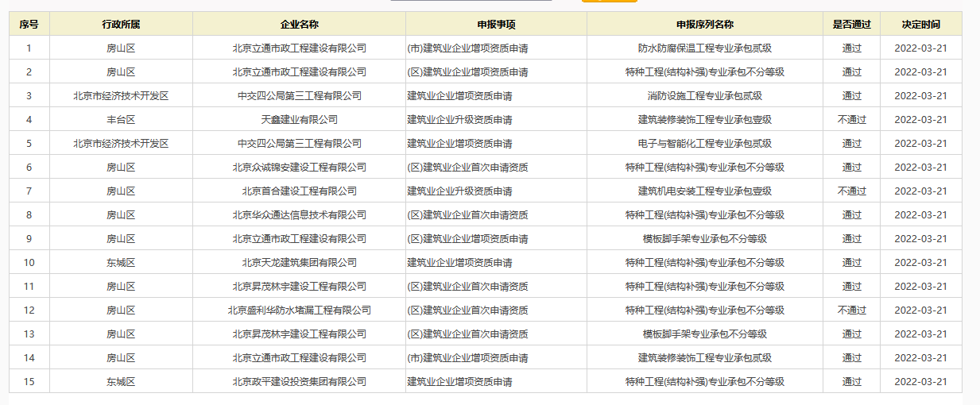
Task: Click 不通过 result in row 4
Action: coord(852,120)
